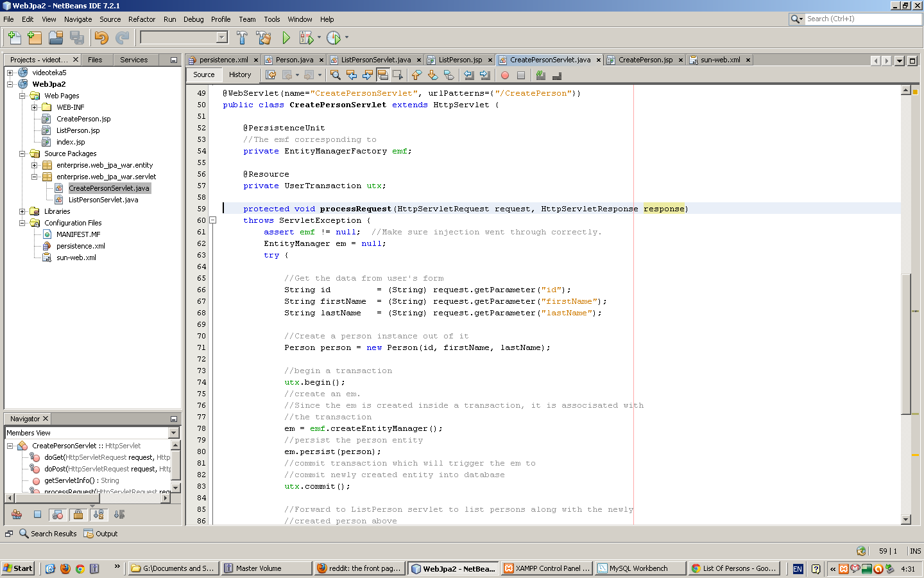
Task: Click the Last Edit location icon
Action: (x=271, y=75)
